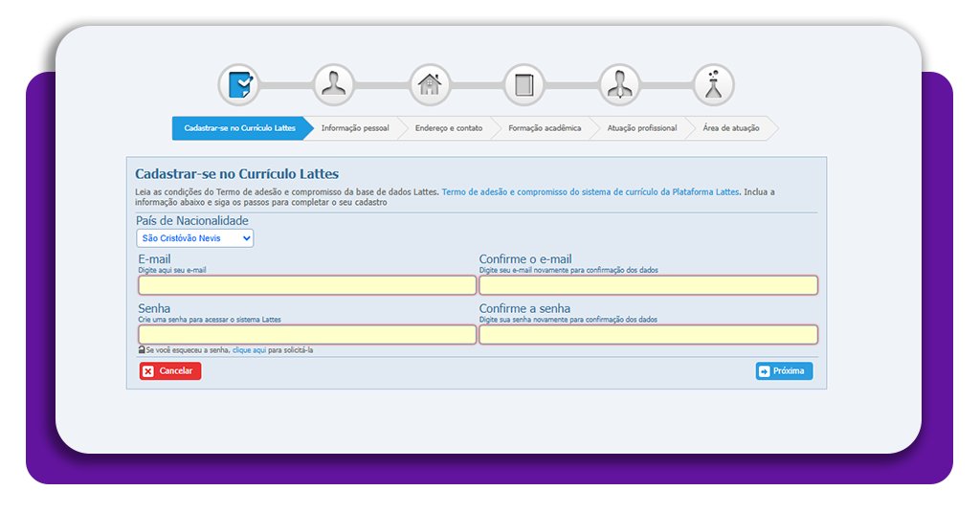
Task: Focus the Senha password field
Action: tap(307, 335)
